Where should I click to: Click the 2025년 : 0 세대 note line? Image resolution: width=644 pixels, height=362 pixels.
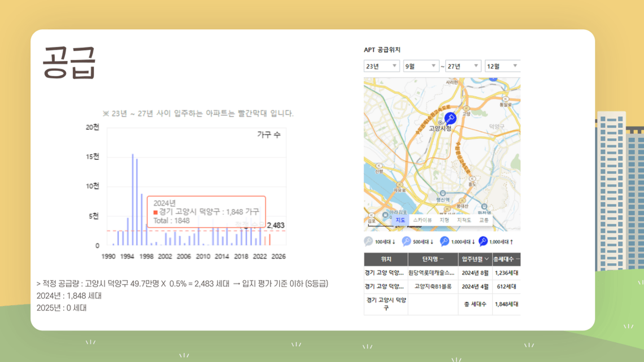pos(62,308)
